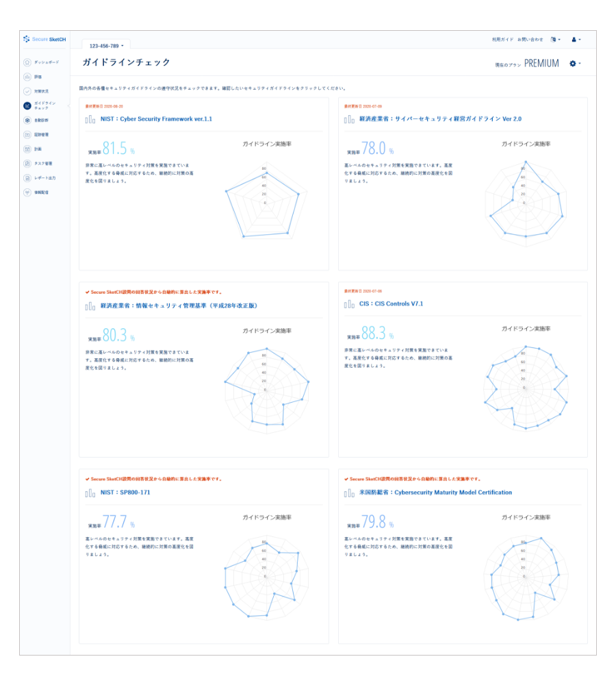Click the auto-calculated note above 情報セキュリティ管理基準

(x=154, y=292)
